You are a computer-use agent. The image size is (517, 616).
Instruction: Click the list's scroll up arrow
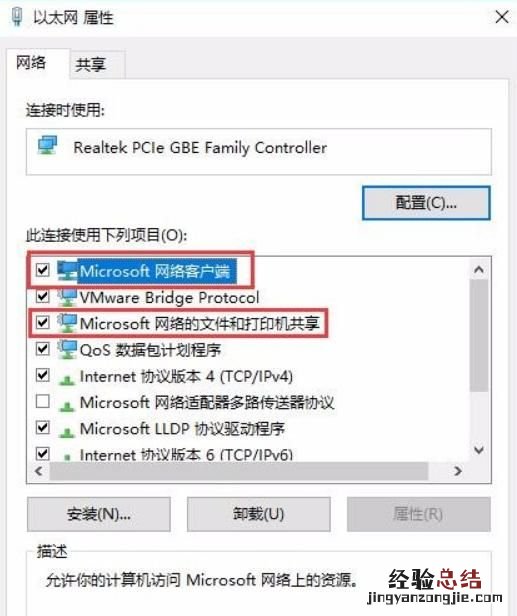479,270
